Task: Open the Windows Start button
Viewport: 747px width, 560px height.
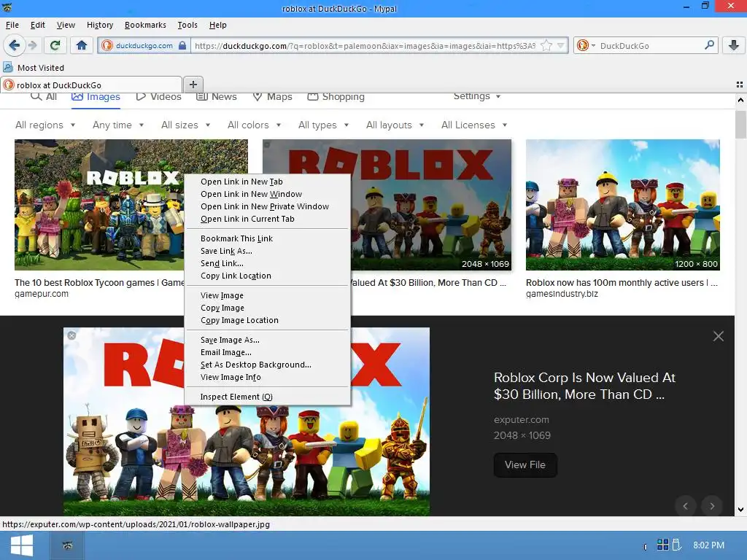Action: [21, 545]
